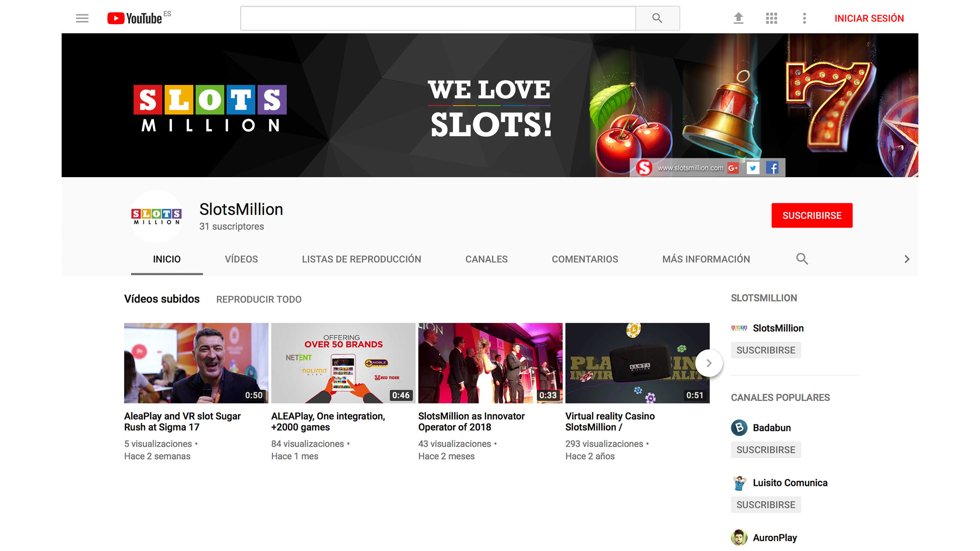Click the search magnifier button

(657, 18)
